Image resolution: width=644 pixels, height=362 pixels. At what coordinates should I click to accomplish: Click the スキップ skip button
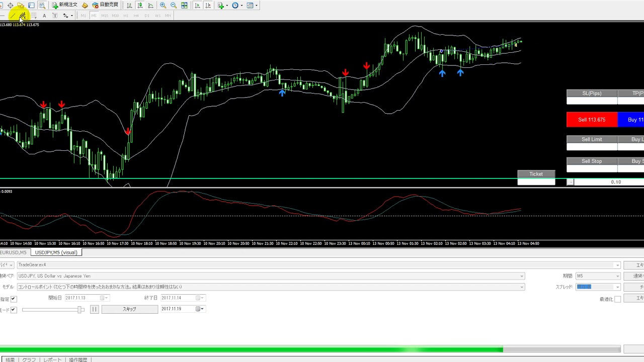click(129, 309)
